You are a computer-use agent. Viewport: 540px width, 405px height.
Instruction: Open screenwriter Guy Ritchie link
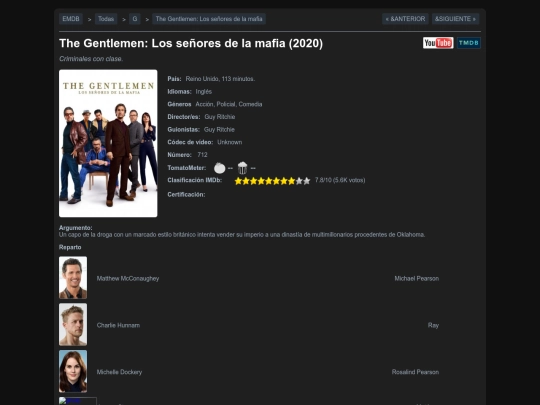click(x=219, y=129)
